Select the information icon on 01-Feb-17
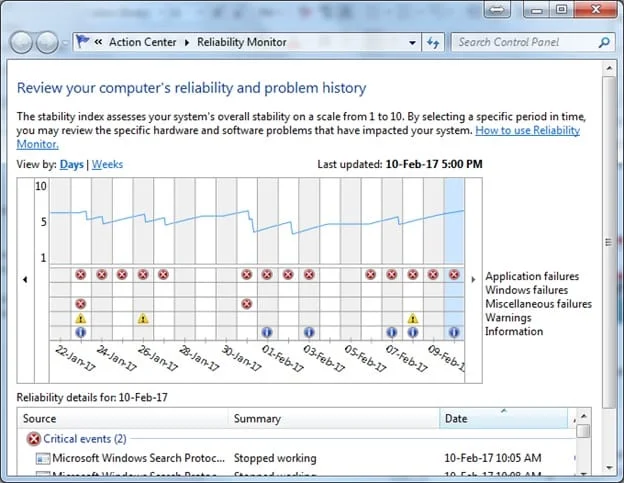624x483 pixels. coord(267,332)
